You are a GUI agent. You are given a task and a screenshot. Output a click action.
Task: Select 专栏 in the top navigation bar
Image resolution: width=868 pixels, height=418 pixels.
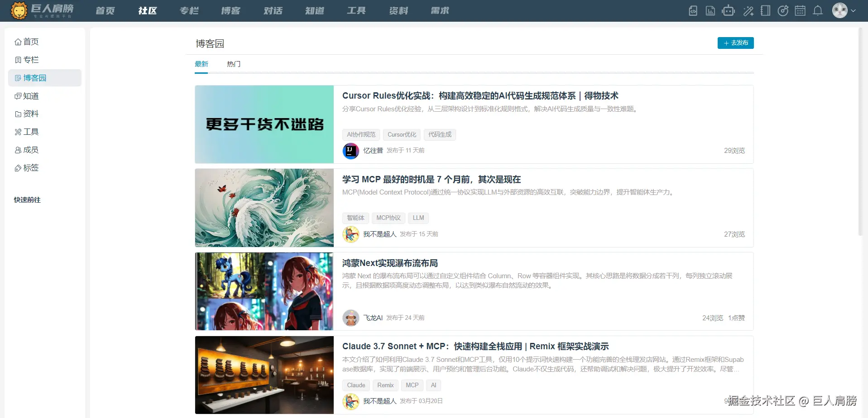(189, 10)
